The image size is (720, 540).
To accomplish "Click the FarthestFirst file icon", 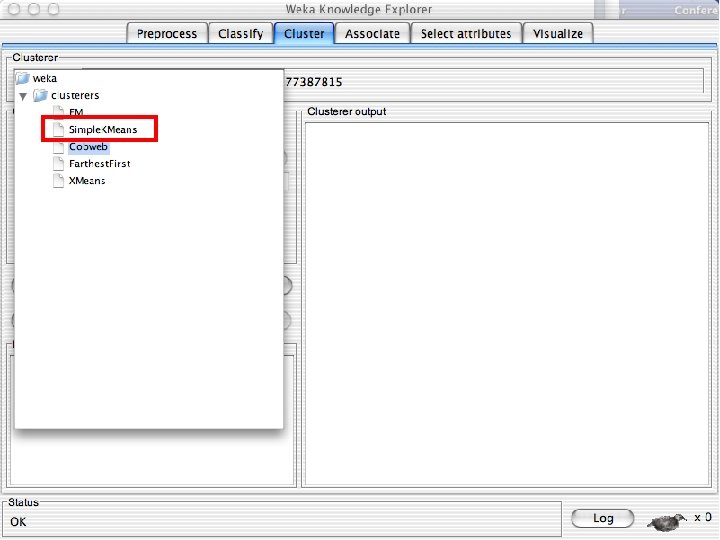I will 58,163.
